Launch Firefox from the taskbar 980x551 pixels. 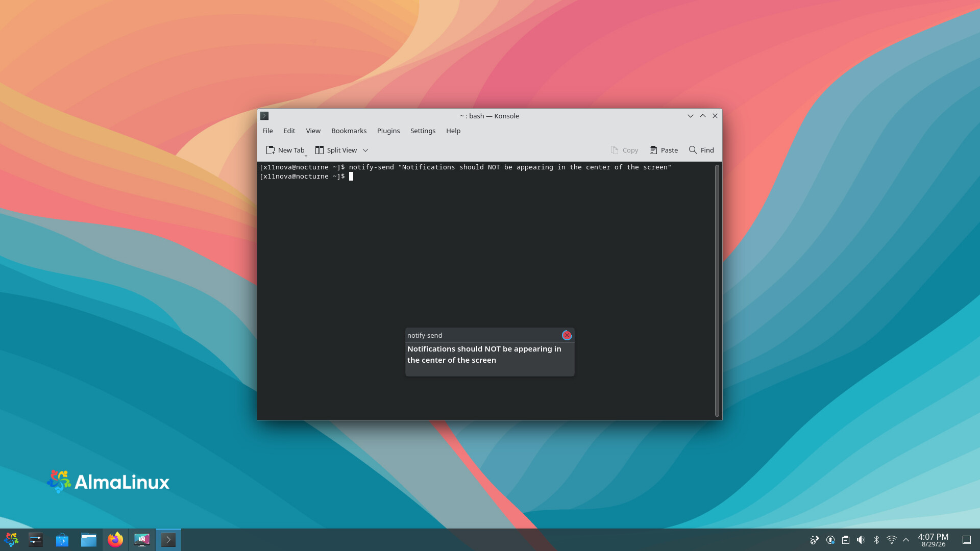tap(115, 539)
